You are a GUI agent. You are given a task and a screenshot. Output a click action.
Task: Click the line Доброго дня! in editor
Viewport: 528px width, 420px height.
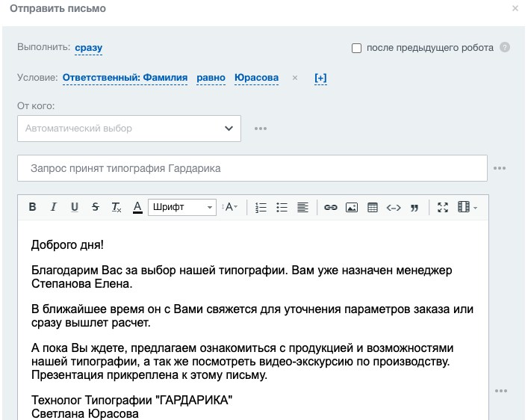[67, 244]
